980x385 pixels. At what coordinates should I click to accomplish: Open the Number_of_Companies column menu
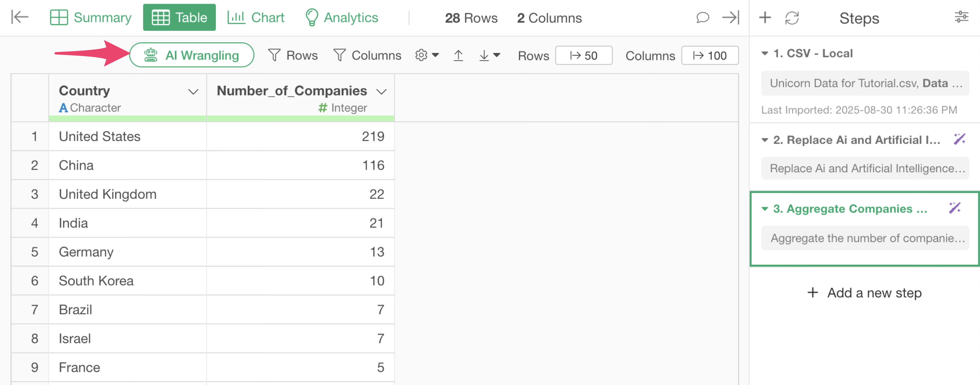(x=381, y=92)
